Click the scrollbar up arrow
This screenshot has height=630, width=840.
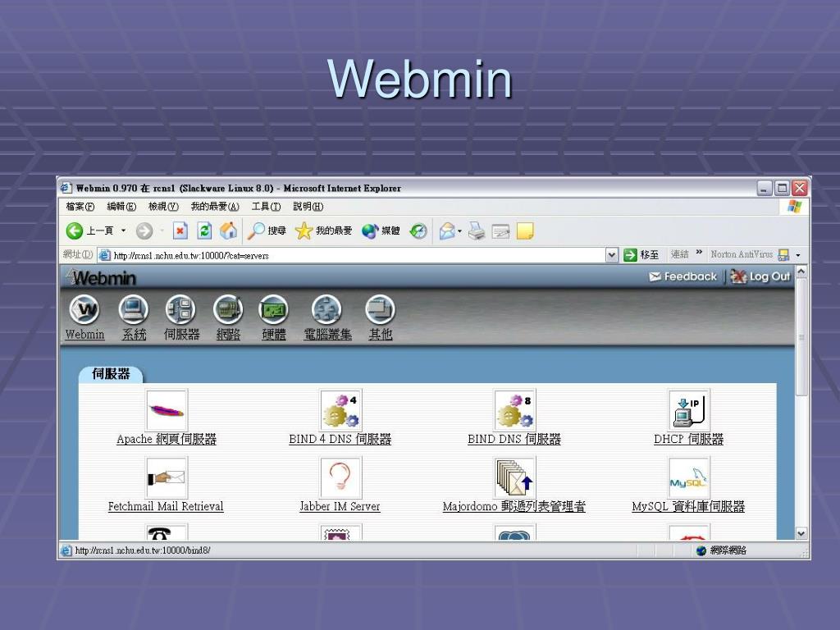click(x=801, y=272)
